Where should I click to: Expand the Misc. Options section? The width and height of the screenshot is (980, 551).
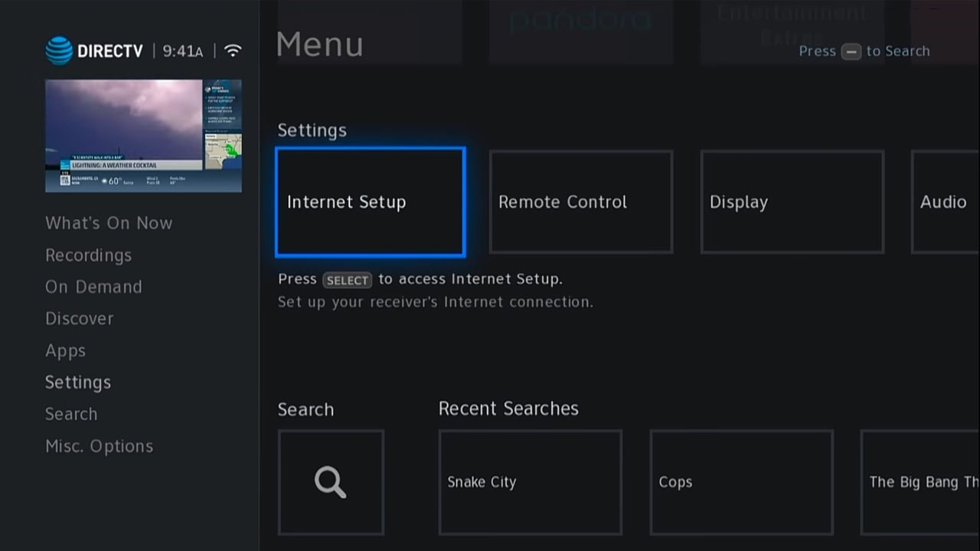[x=99, y=445]
